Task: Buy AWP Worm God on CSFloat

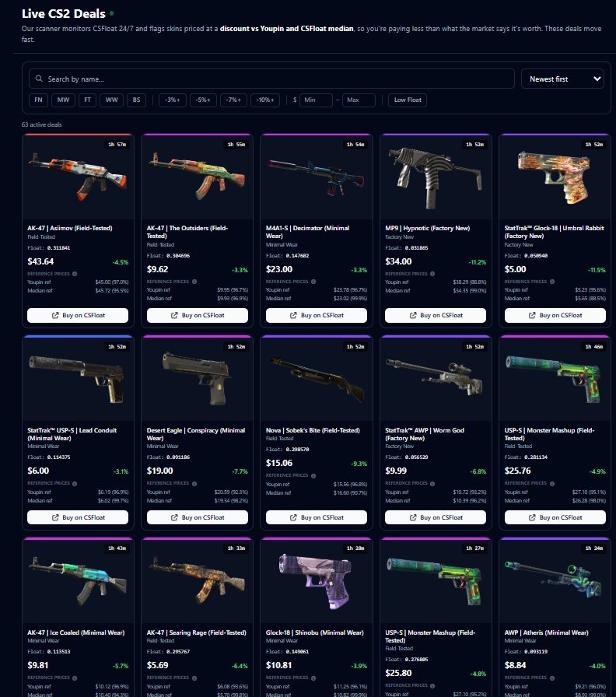Action: pyautogui.click(x=436, y=517)
